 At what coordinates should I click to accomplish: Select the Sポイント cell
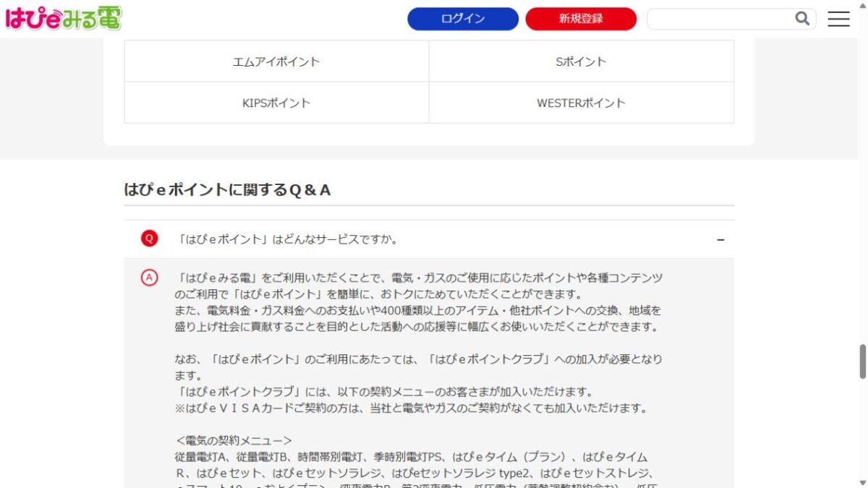tap(582, 61)
